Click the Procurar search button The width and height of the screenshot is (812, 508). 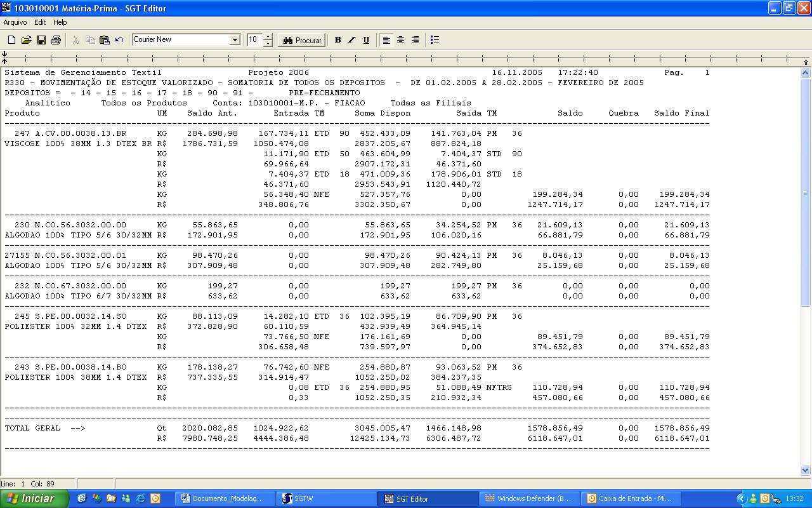point(302,40)
